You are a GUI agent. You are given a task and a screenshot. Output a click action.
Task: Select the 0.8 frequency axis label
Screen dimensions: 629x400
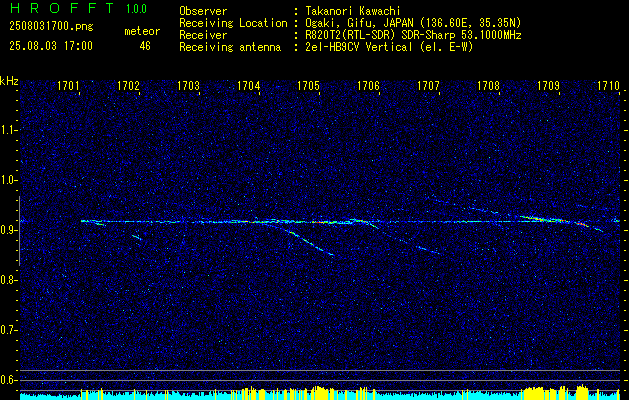(x=9, y=280)
